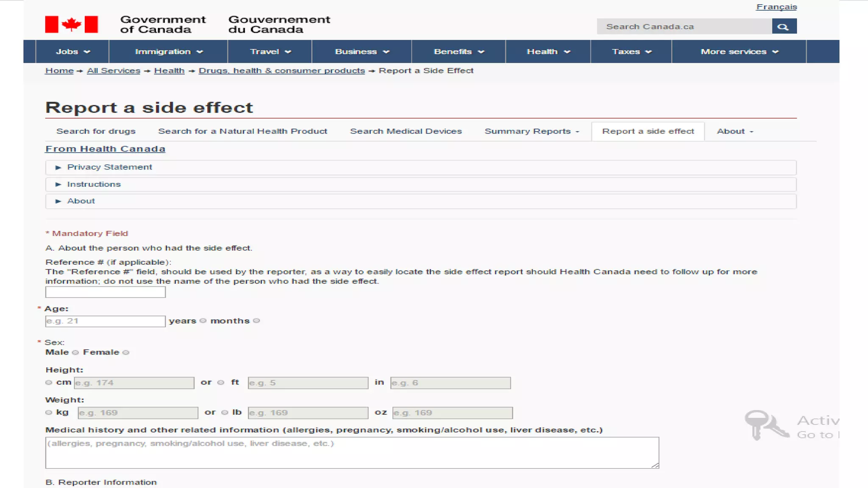Select cm height unit radio button
The height and width of the screenshot is (488, 868).
coord(49,383)
